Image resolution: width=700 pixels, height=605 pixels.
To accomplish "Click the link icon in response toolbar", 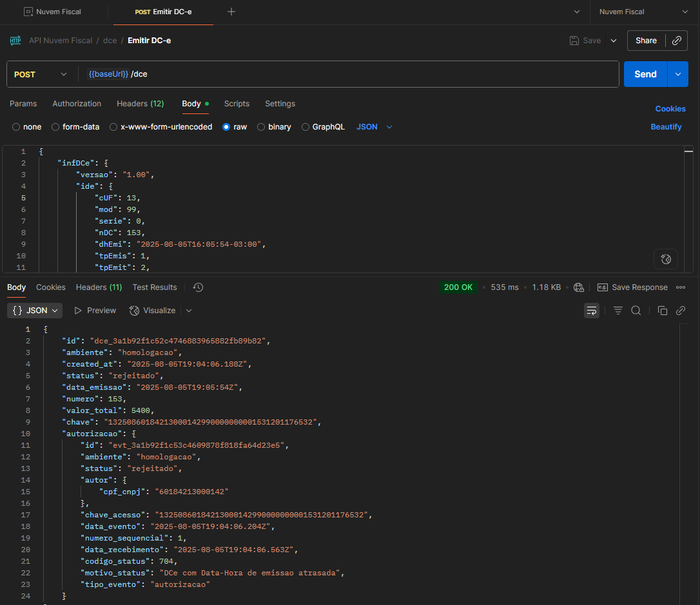I will pyautogui.click(x=680, y=311).
